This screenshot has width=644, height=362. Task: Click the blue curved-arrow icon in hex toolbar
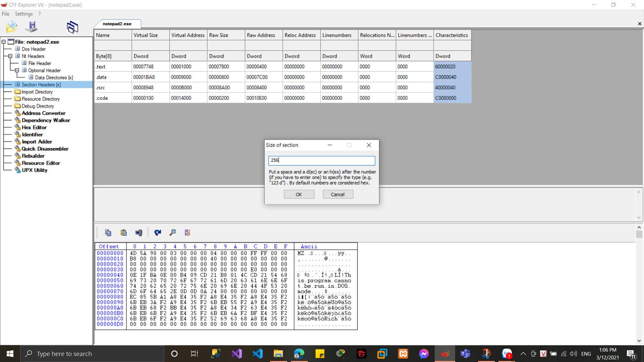tap(158, 232)
